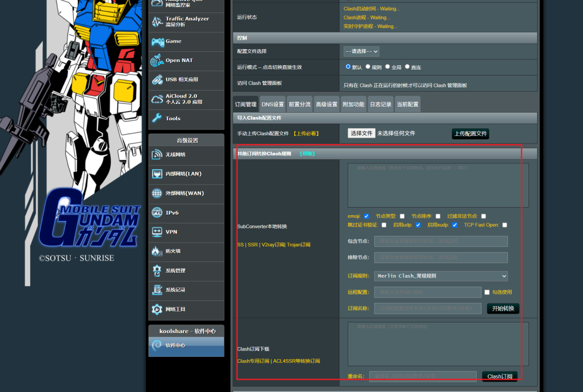Open the Open NAT globe icon
The image size is (583, 392).
click(x=157, y=60)
